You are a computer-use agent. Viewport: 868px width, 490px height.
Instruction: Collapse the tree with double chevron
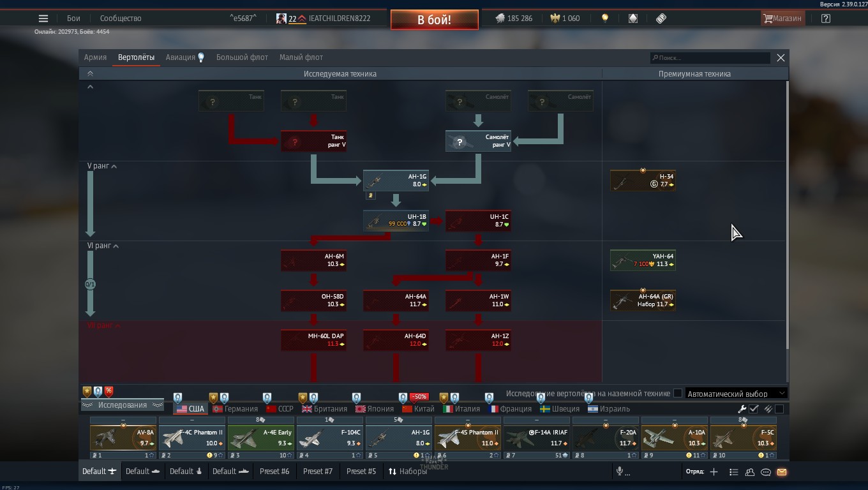point(90,74)
